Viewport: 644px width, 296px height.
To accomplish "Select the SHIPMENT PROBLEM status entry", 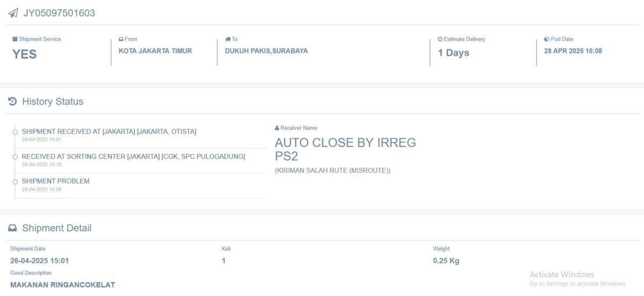I will (55, 181).
